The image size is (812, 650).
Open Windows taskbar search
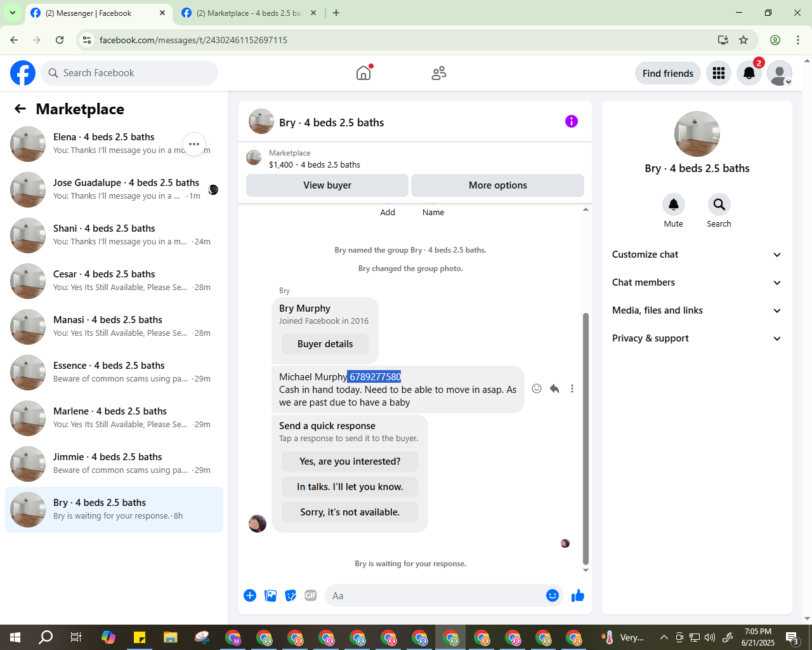(x=46, y=637)
